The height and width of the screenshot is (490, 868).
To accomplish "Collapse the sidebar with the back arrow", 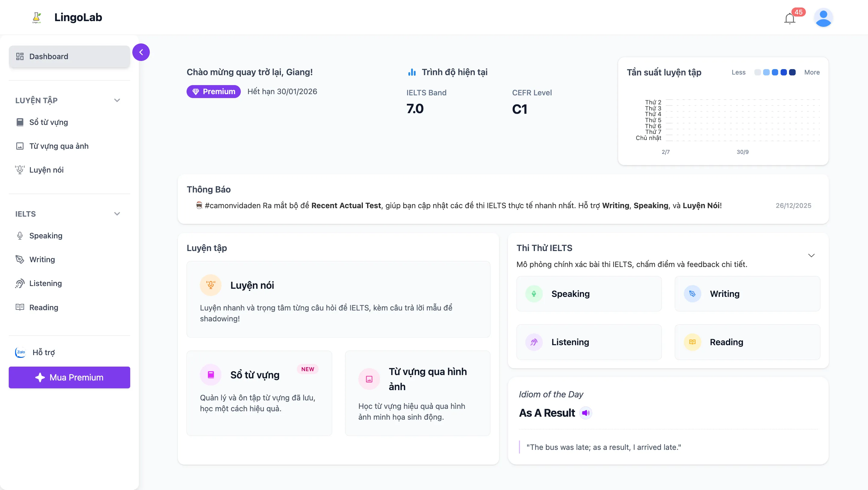I will pos(141,52).
